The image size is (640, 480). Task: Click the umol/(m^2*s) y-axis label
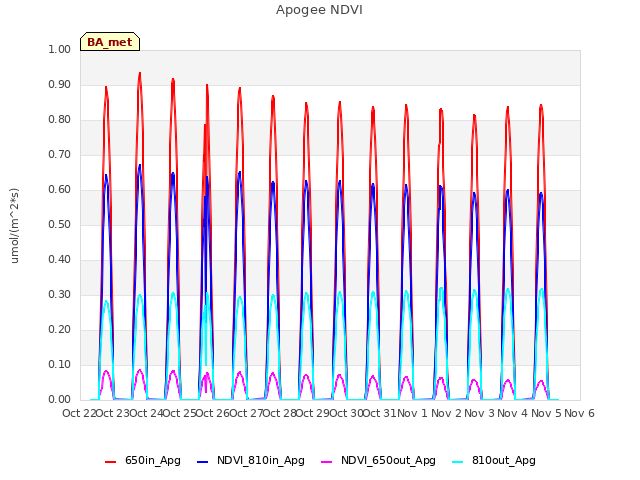pyautogui.click(x=14, y=226)
